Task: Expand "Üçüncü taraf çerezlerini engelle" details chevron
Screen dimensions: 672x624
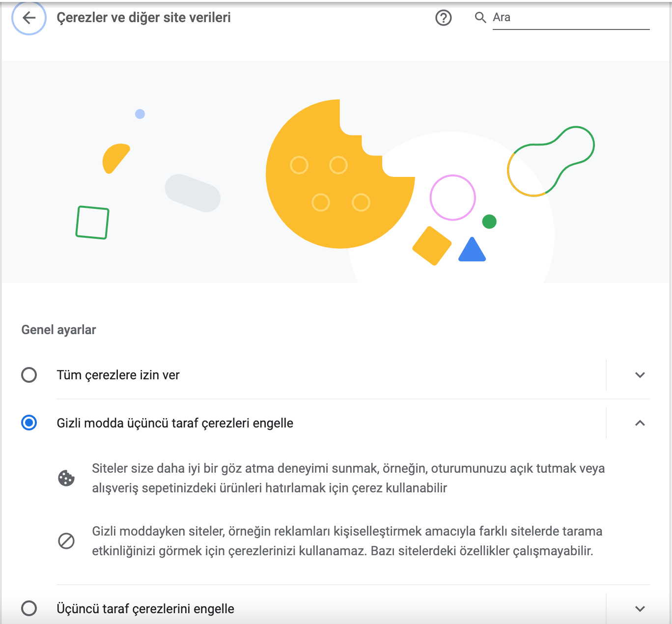Action: pyautogui.click(x=640, y=608)
